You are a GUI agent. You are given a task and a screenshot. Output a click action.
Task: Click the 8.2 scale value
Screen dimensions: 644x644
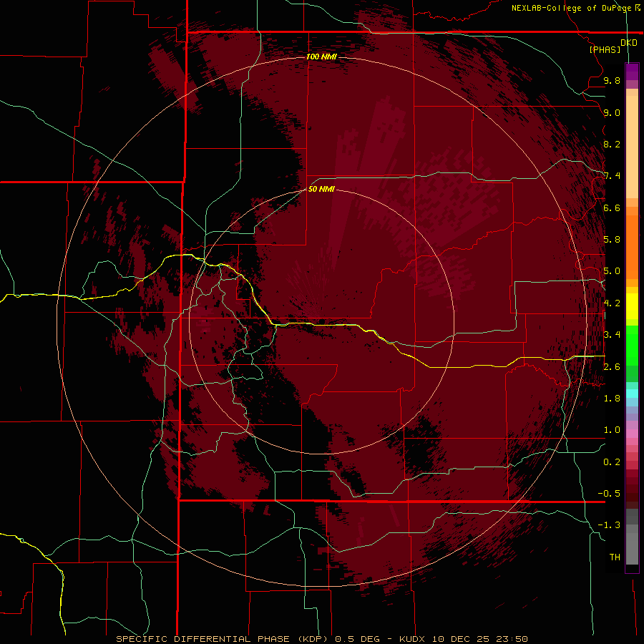612,144
